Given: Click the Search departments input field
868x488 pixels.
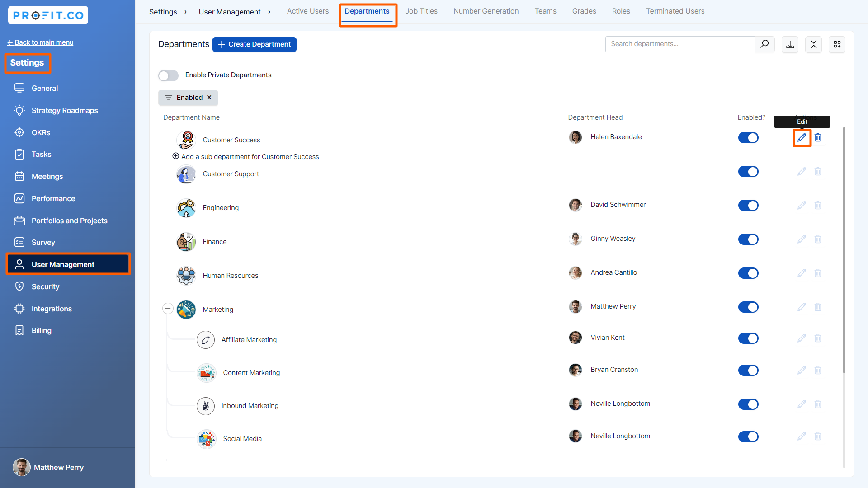Looking at the screenshot, I should pos(679,44).
